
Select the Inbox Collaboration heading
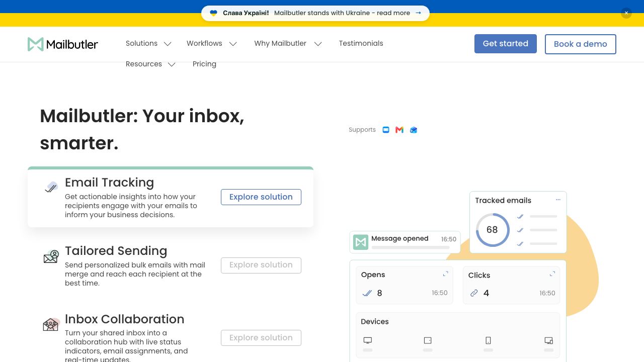(125, 319)
